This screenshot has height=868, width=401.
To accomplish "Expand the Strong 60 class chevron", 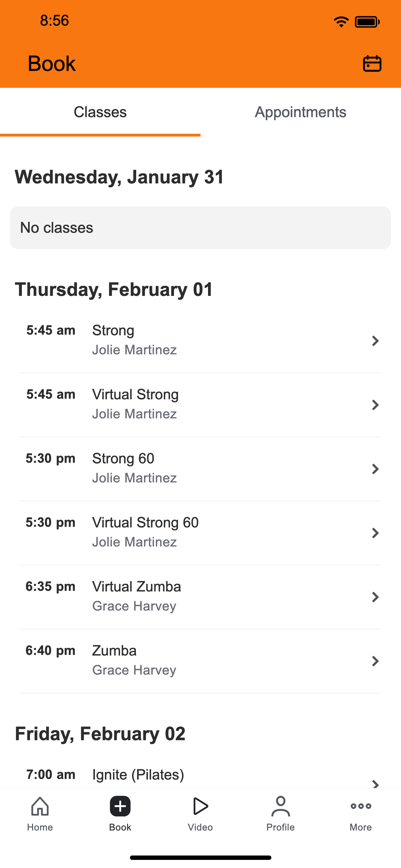I will tap(375, 469).
